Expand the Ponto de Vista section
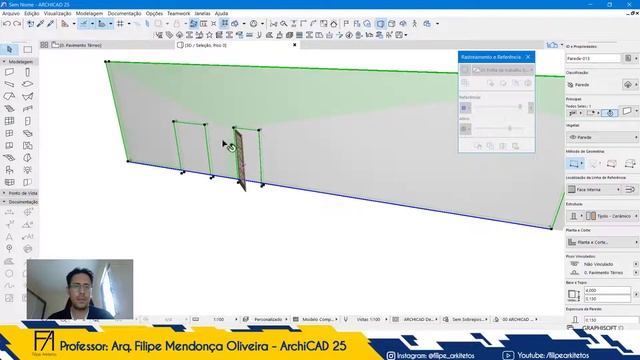Viewport: 640px width, 360px height. (4, 193)
